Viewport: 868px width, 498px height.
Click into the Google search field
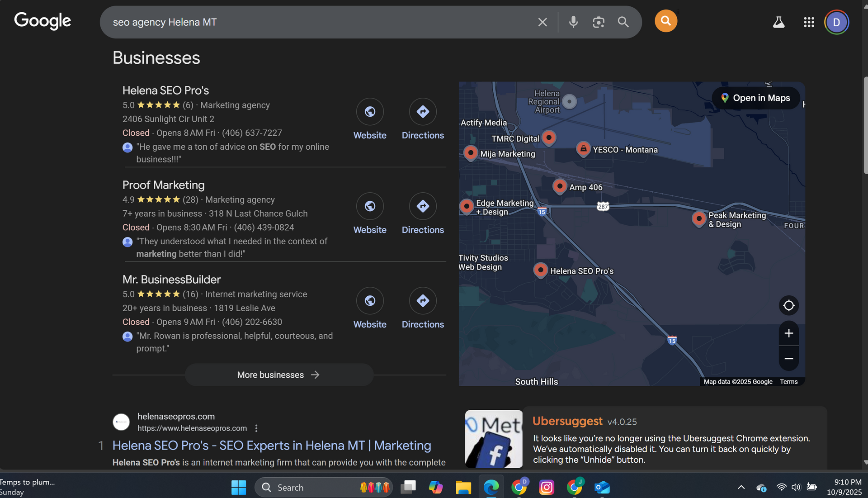(x=316, y=22)
